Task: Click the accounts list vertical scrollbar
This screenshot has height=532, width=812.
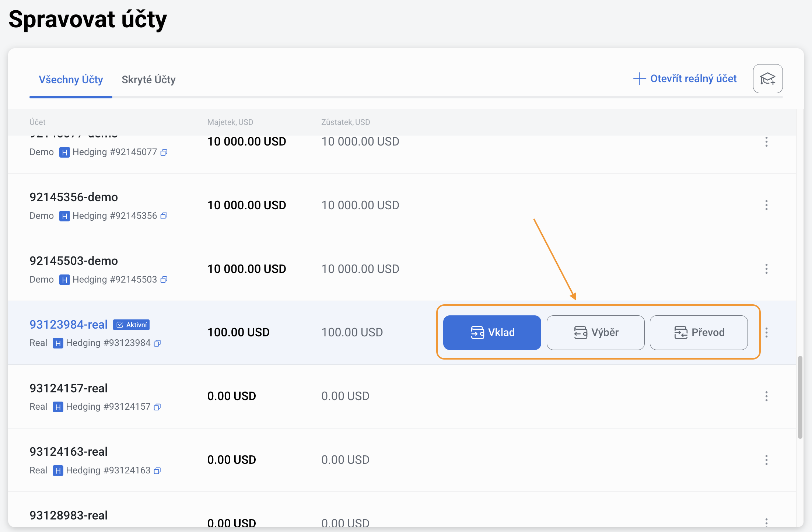Action: point(800,397)
